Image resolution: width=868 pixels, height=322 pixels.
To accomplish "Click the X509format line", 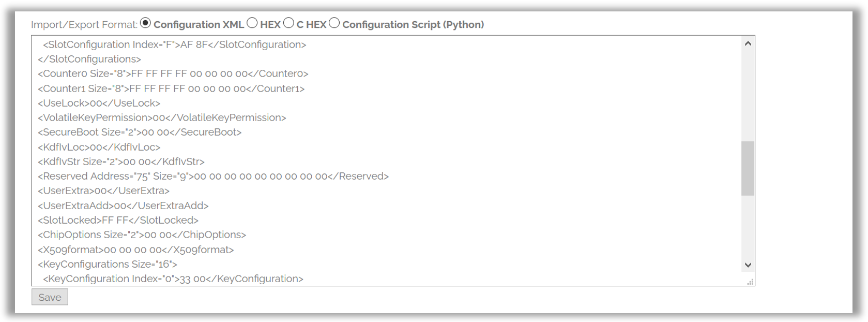I will (136, 250).
